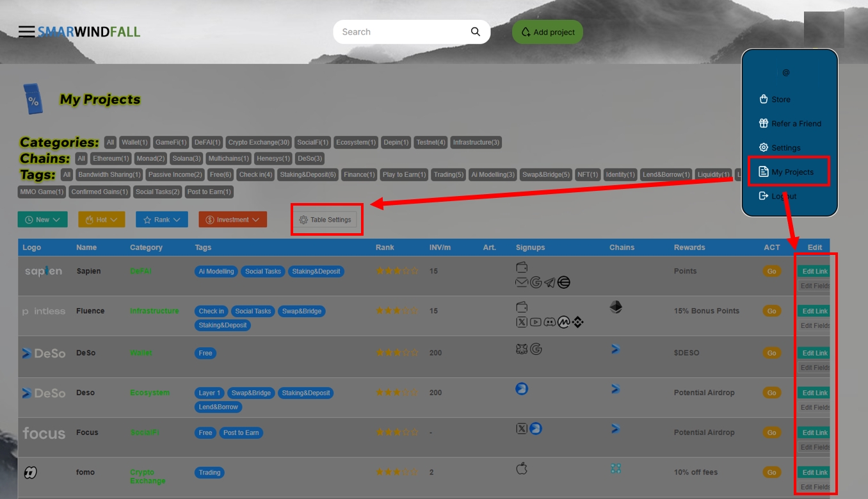The image size is (868, 499).
Task: Click the MetaMask fox icon in DeSo row
Action: pos(521,349)
